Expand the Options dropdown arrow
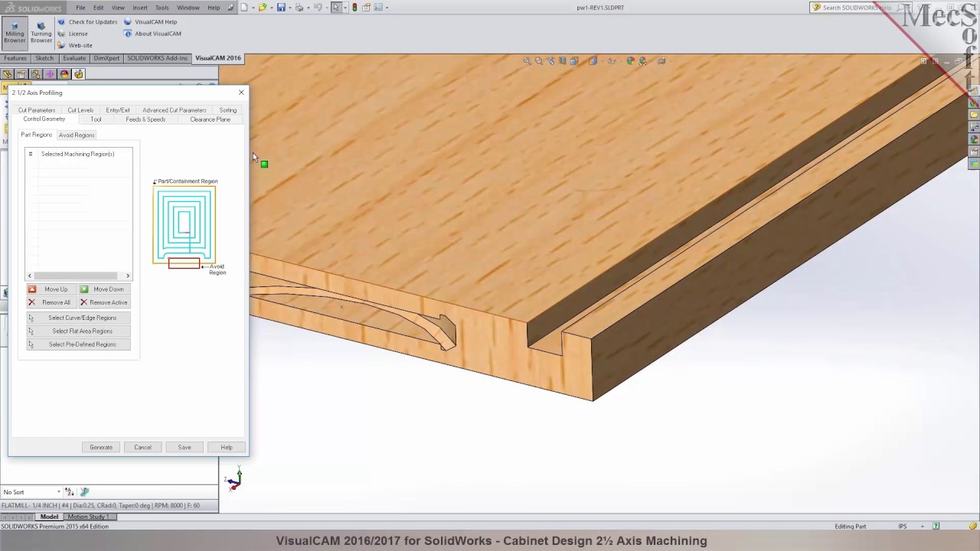 click(387, 8)
